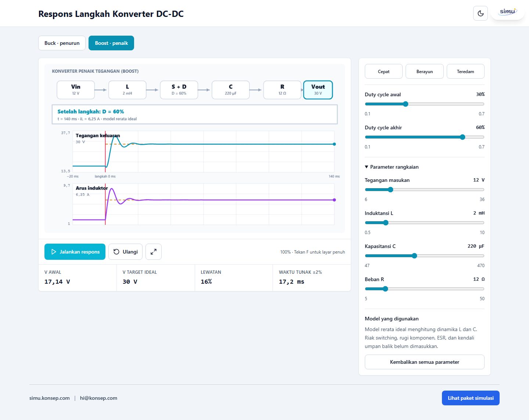Choose the Cepat preset
The height and width of the screenshot is (420, 529).
tap(384, 71)
